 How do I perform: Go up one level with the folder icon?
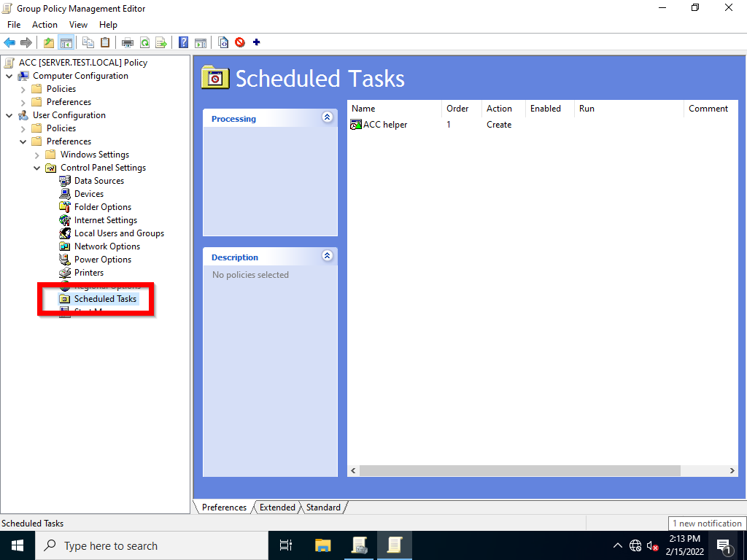49,42
